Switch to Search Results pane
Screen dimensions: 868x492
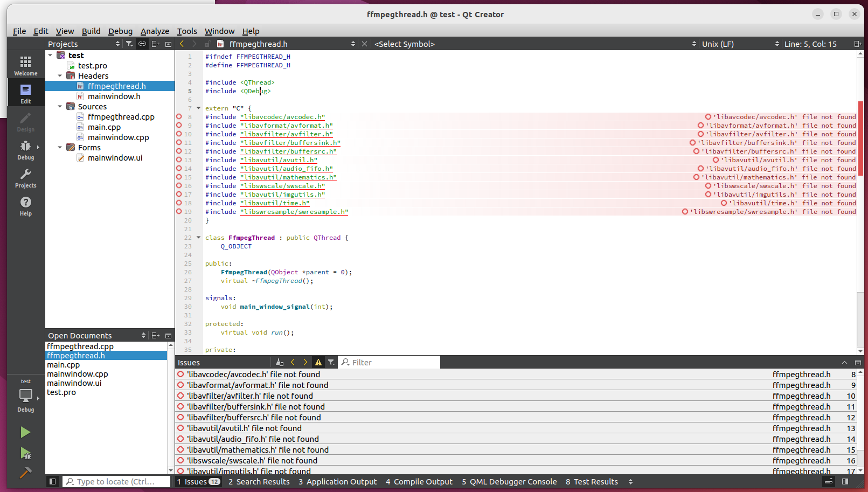pyautogui.click(x=259, y=481)
